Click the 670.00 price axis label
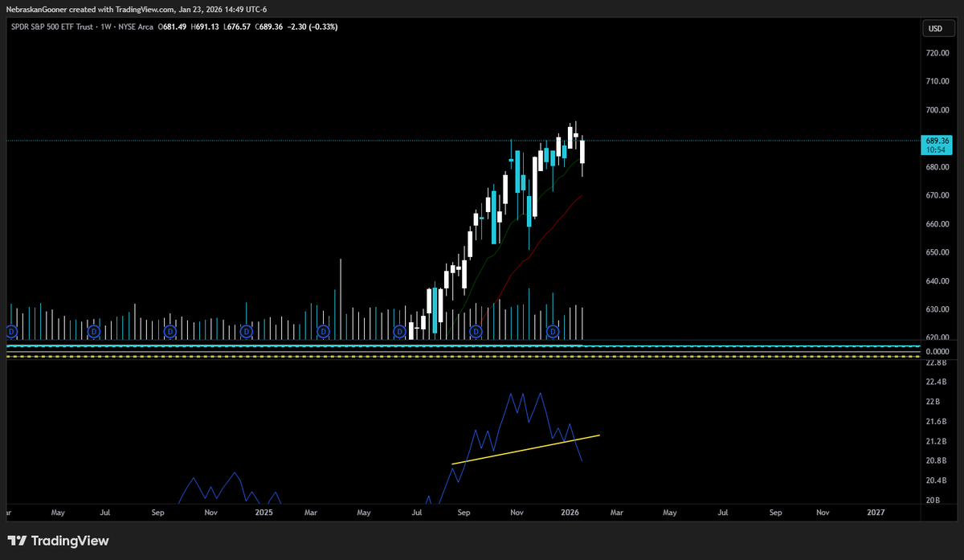964x560 pixels. (x=937, y=195)
